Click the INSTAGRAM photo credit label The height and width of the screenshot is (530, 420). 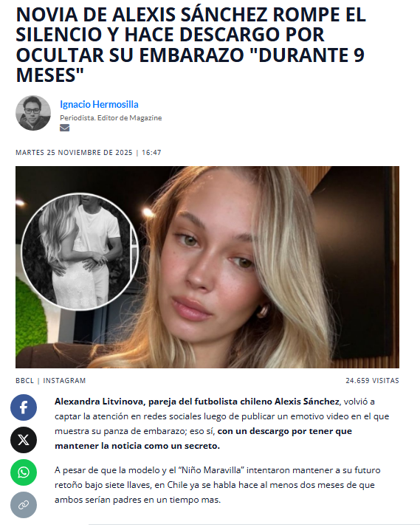(64, 381)
